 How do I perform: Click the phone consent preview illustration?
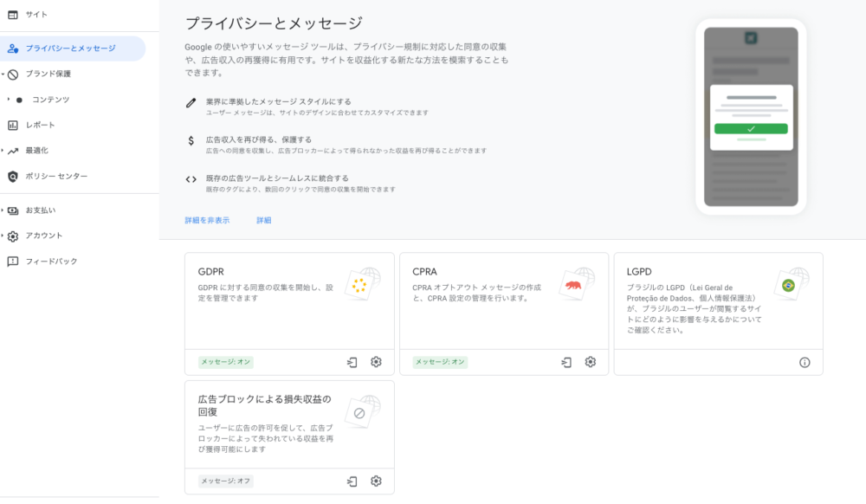[x=751, y=117]
